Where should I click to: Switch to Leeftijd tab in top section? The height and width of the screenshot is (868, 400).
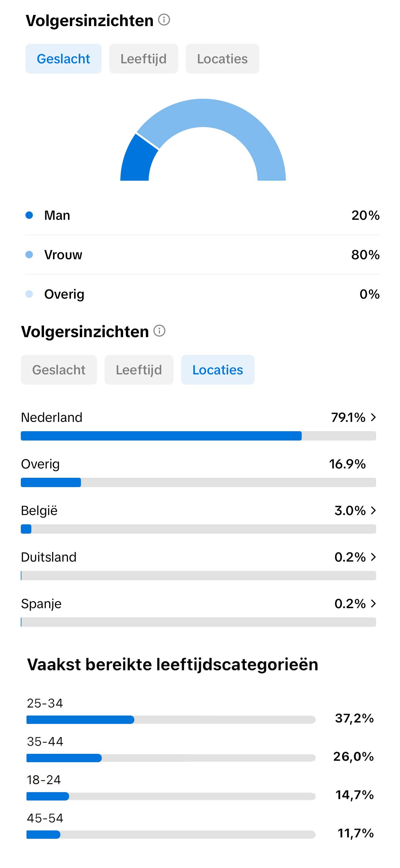click(x=144, y=59)
